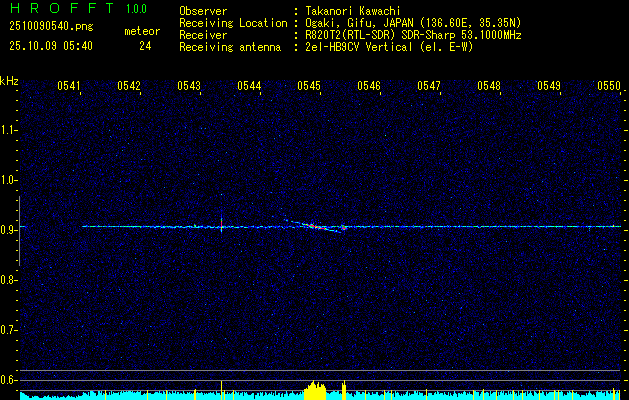Click the meteor echo on the spectrogram
This screenshot has width=629, height=400.
click(x=318, y=226)
